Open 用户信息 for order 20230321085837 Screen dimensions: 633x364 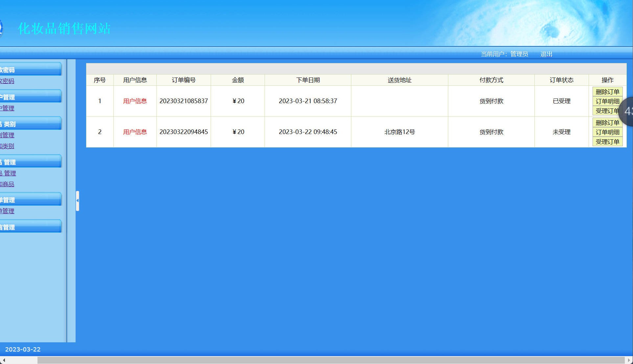point(135,101)
